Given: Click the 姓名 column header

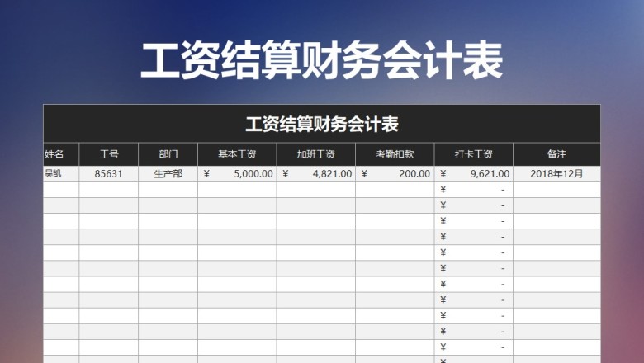Looking at the screenshot, I should (61, 154).
